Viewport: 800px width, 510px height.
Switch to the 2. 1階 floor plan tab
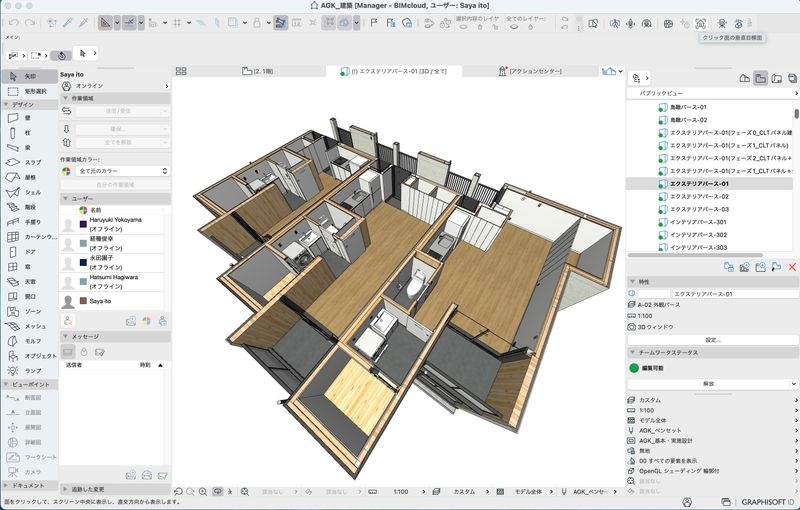point(258,71)
